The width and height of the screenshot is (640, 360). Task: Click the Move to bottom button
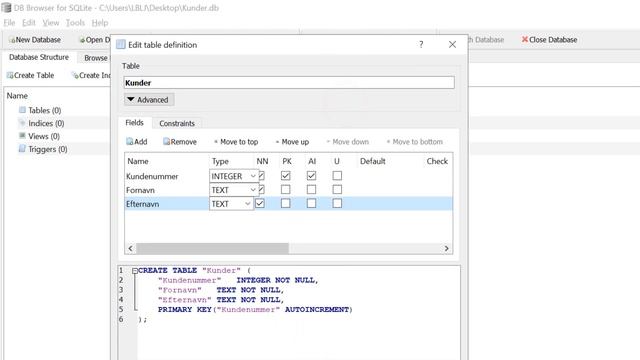point(415,142)
